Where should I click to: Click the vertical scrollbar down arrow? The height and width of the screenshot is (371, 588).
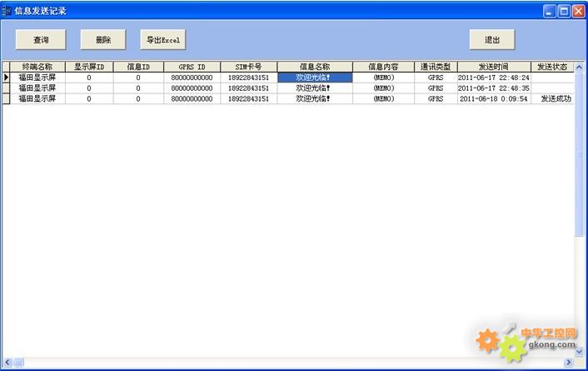[580, 352]
